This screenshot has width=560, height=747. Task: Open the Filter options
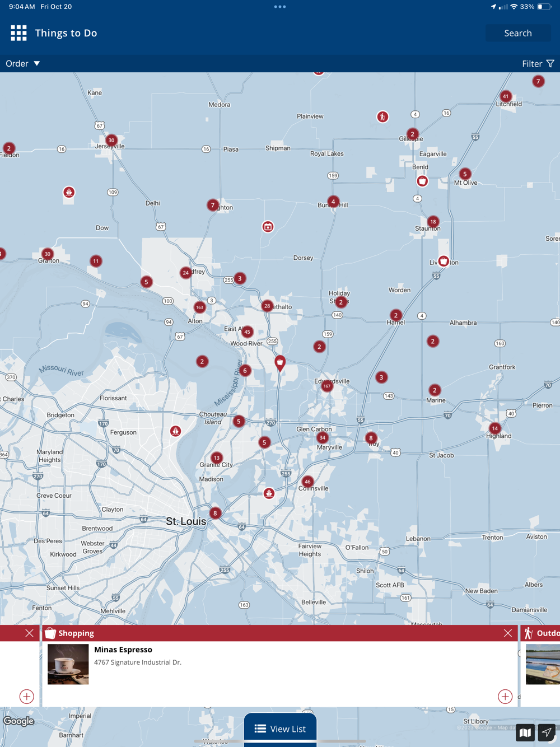[x=538, y=64]
